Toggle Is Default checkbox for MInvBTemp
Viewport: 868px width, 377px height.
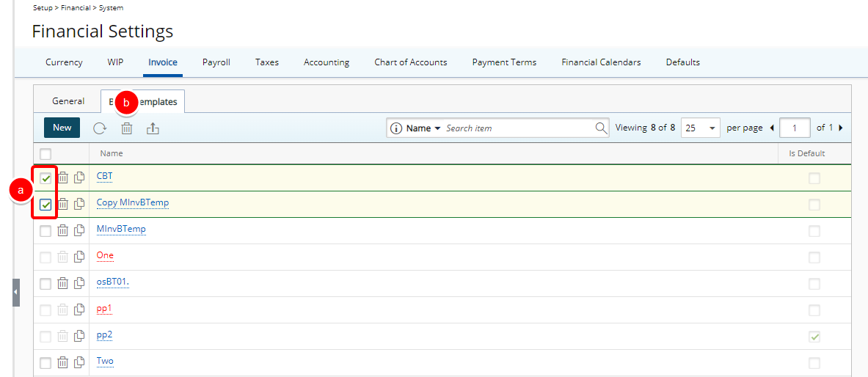point(814,231)
